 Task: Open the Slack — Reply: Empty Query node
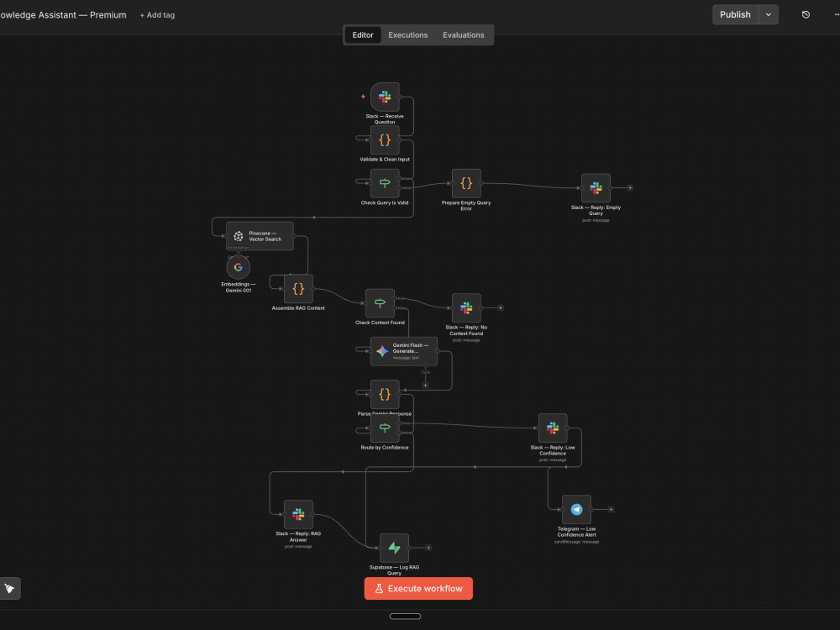pyautogui.click(x=596, y=188)
